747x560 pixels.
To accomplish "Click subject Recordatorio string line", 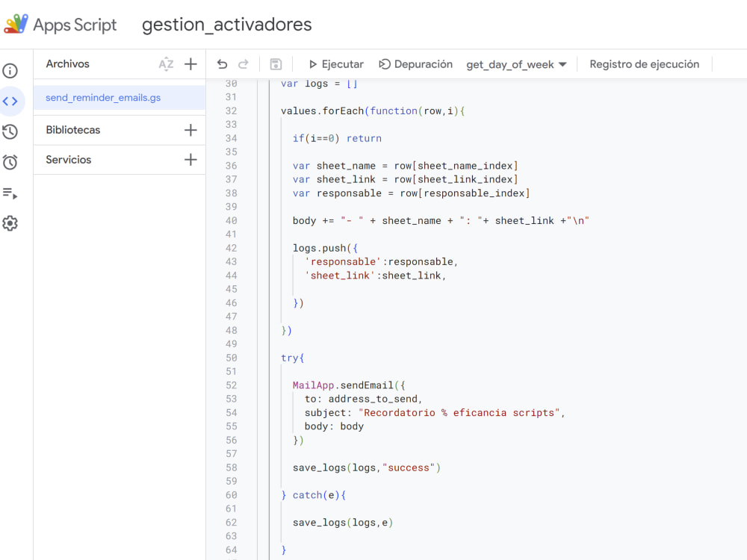I will coord(435,413).
